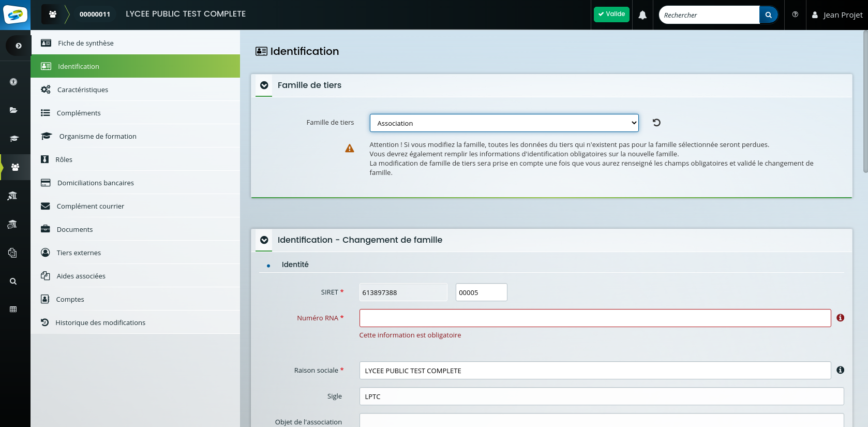The height and width of the screenshot is (427, 868).
Task: Open Fiche de synthèse menu item
Action: (x=136, y=43)
